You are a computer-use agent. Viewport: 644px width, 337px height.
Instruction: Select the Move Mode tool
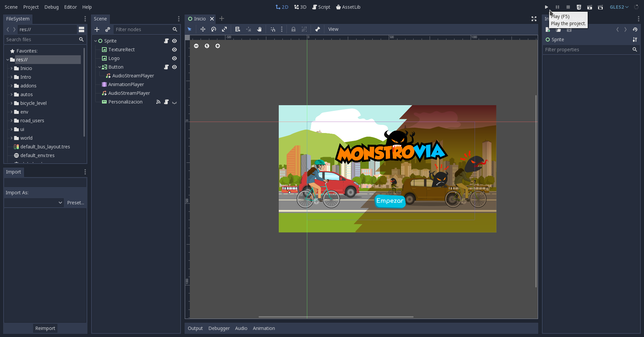pyautogui.click(x=203, y=29)
